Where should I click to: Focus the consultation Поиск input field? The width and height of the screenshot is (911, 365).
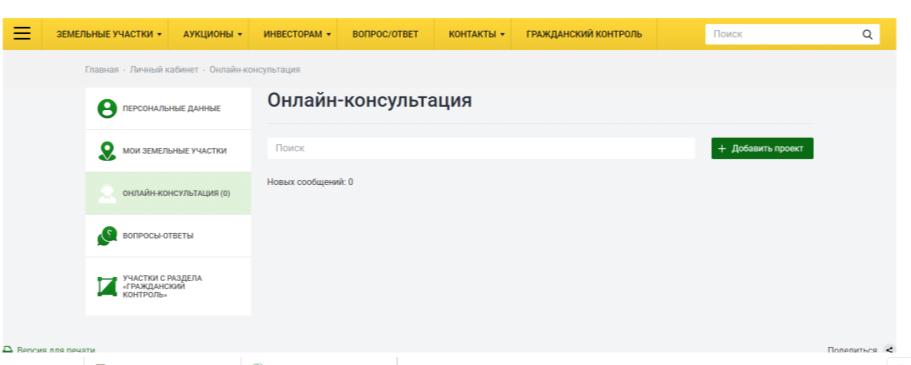point(481,148)
